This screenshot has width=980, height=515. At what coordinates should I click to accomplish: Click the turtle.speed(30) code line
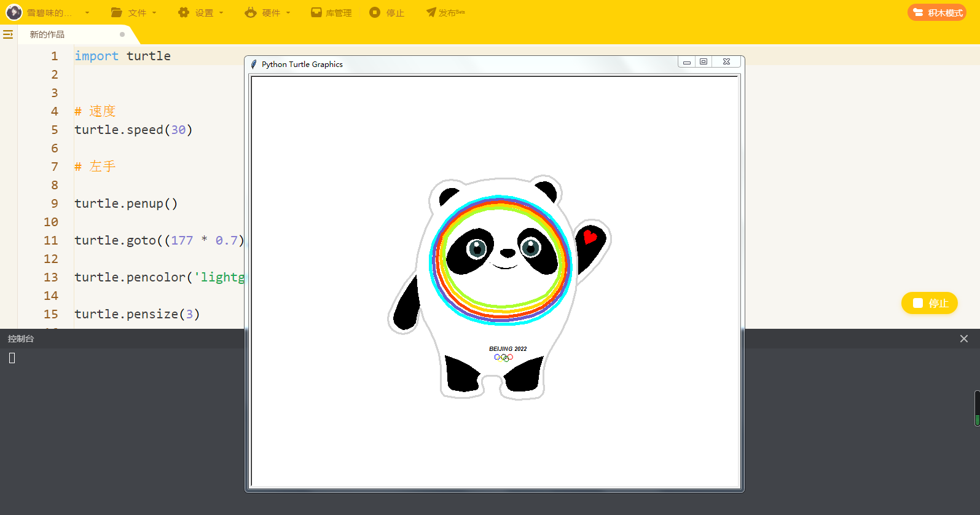(133, 130)
